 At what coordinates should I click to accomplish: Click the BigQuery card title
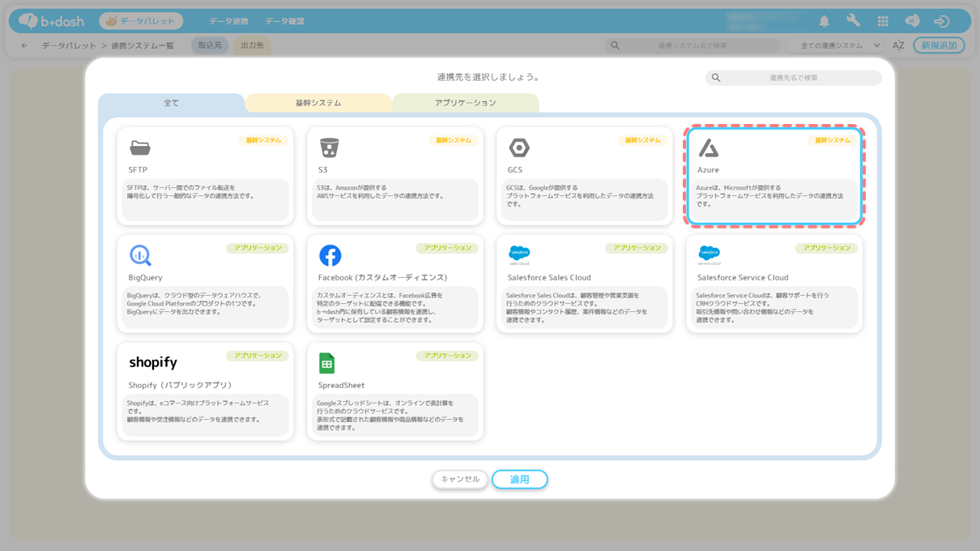pyautogui.click(x=145, y=278)
